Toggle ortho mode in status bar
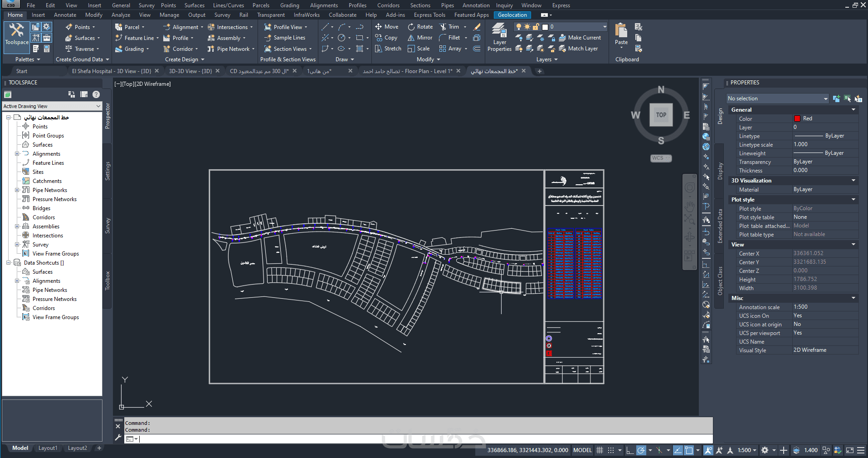 pos(629,450)
